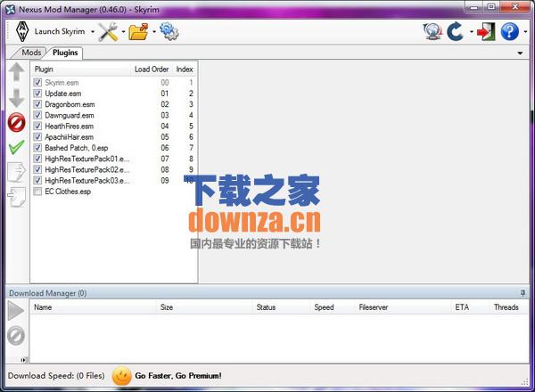Select the EC Clothes.esp plugin name
The image size is (535, 392).
68,192
